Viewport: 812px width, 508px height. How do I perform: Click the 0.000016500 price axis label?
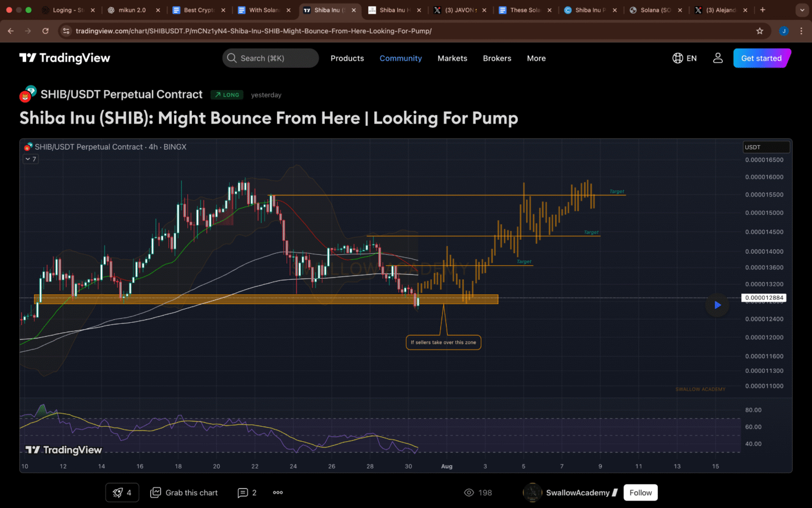point(764,160)
